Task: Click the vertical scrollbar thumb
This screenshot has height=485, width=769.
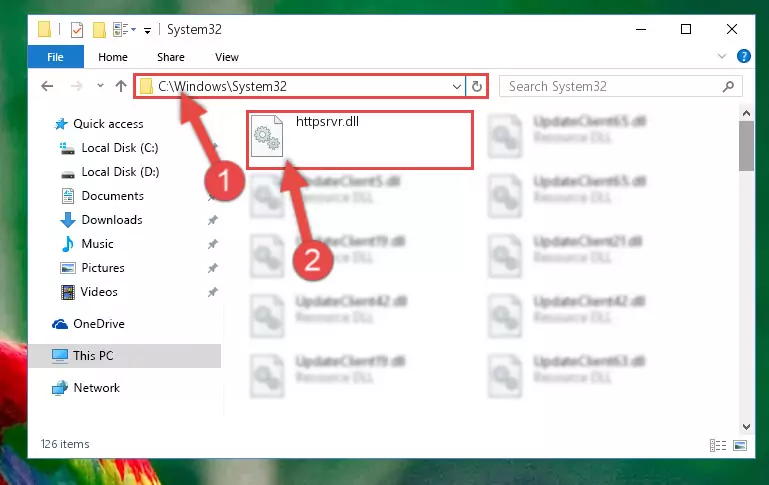Action: point(746,147)
